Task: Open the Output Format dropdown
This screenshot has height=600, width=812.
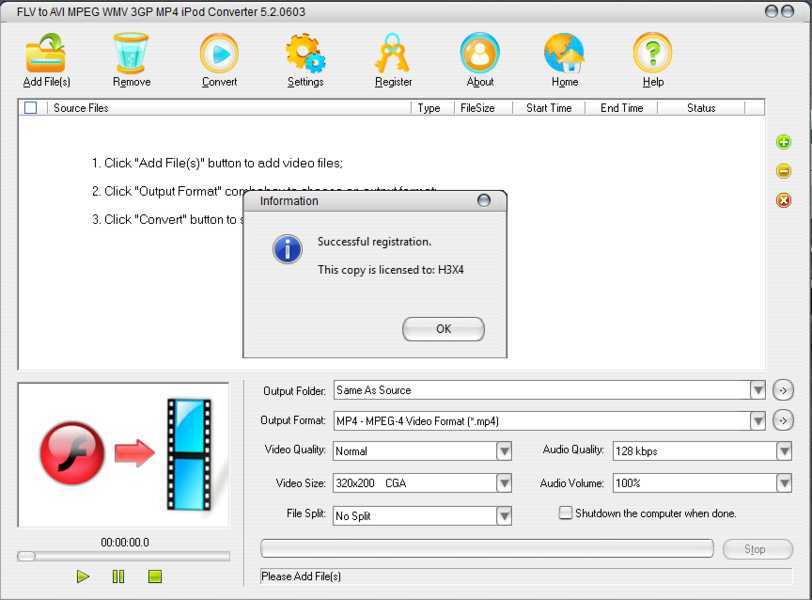Action: click(x=757, y=420)
